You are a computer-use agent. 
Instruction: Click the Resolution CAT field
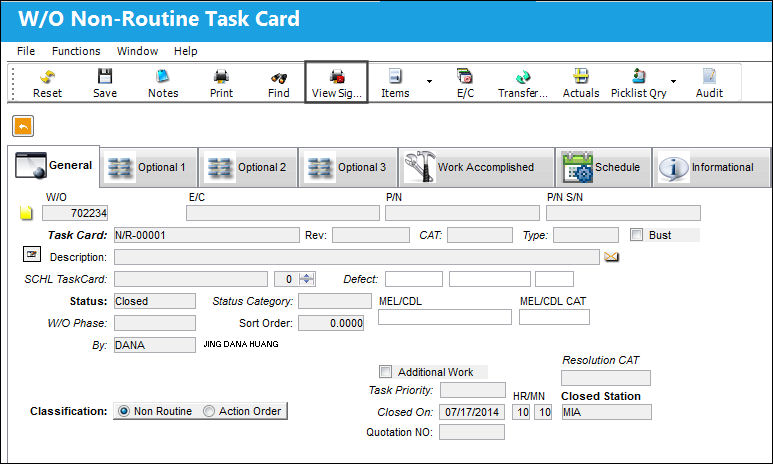tap(606, 378)
